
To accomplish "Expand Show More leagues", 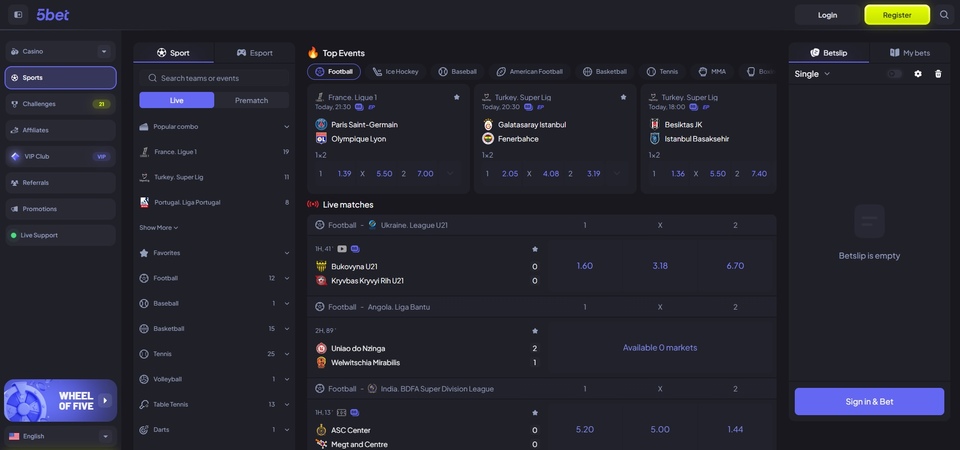I will point(159,227).
